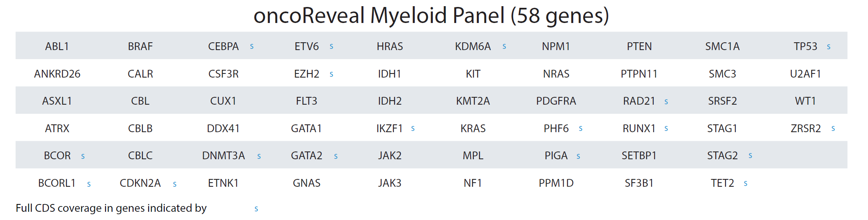
Task: Click the s marker next to RUNX1
Action: point(666,129)
